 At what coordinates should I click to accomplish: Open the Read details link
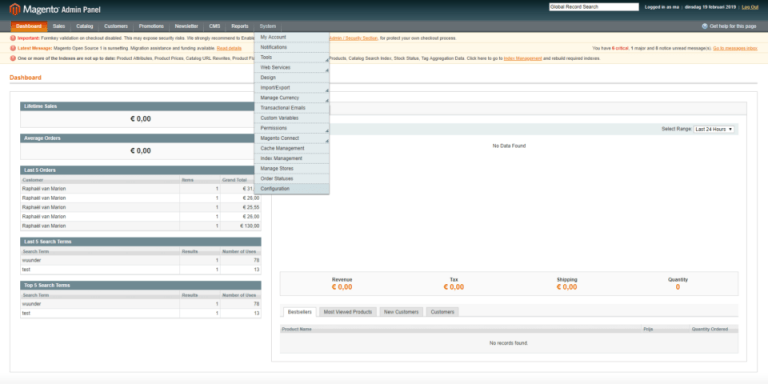pyautogui.click(x=229, y=48)
